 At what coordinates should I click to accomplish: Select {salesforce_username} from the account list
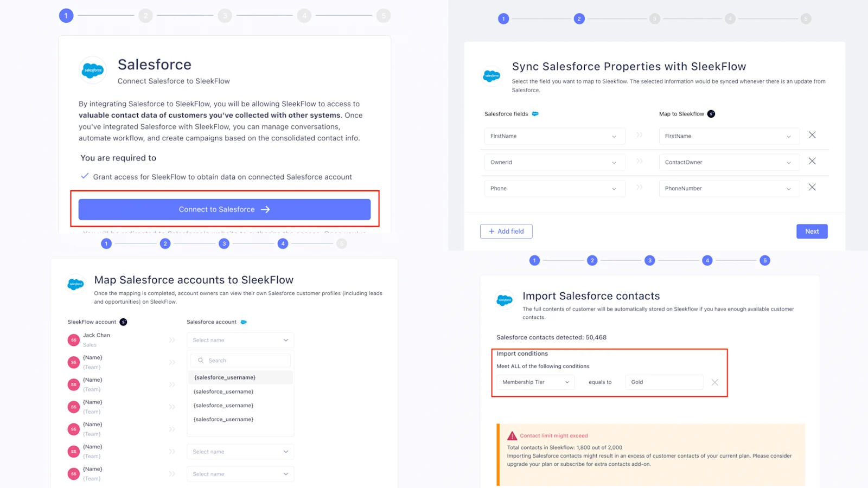(x=224, y=377)
